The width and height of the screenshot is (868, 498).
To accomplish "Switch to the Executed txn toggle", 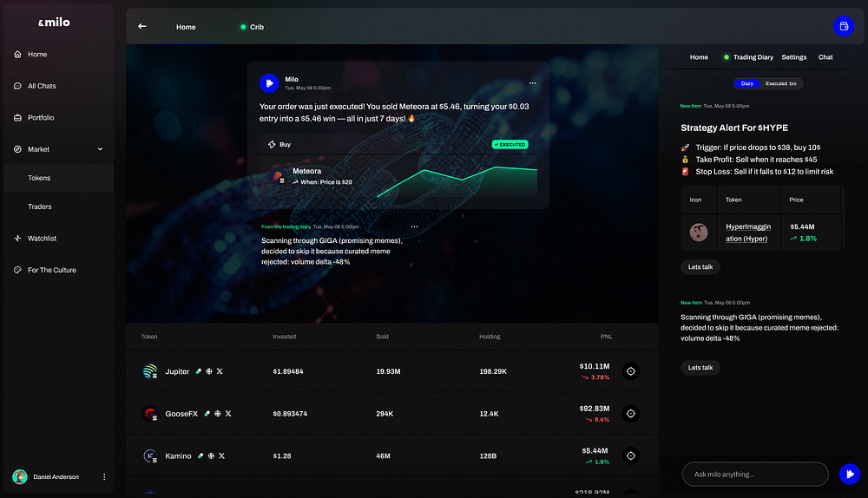I will [782, 83].
